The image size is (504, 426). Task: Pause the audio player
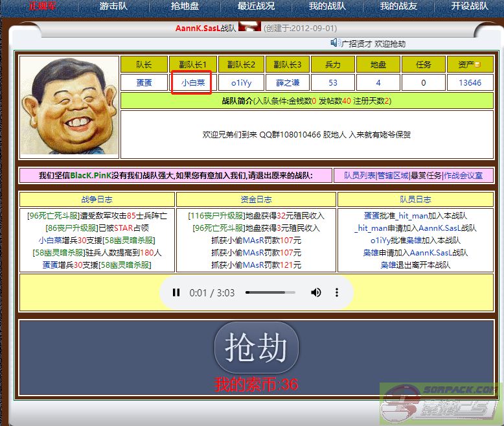(x=176, y=292)
